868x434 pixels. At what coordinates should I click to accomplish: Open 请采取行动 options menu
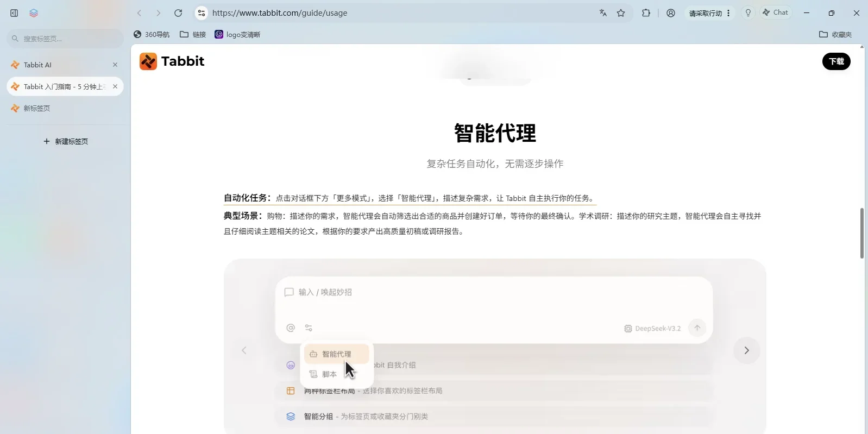pos(710,13)
